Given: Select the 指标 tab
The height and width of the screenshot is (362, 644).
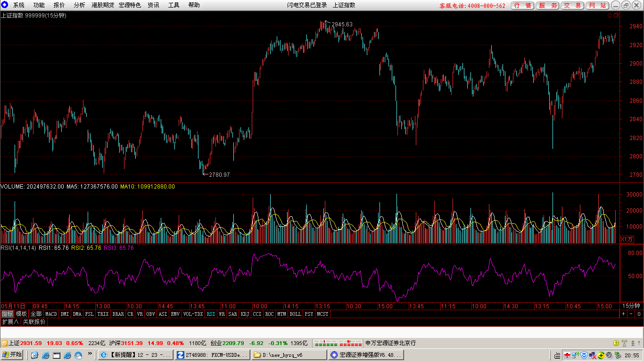Looking at the screenshot, I should [x=7, y=313].
